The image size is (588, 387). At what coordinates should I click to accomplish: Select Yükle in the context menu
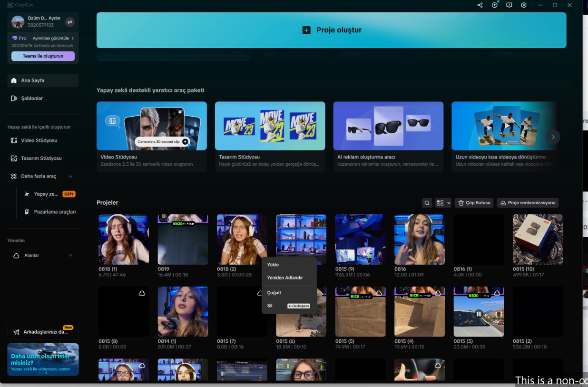pos(289,265)
